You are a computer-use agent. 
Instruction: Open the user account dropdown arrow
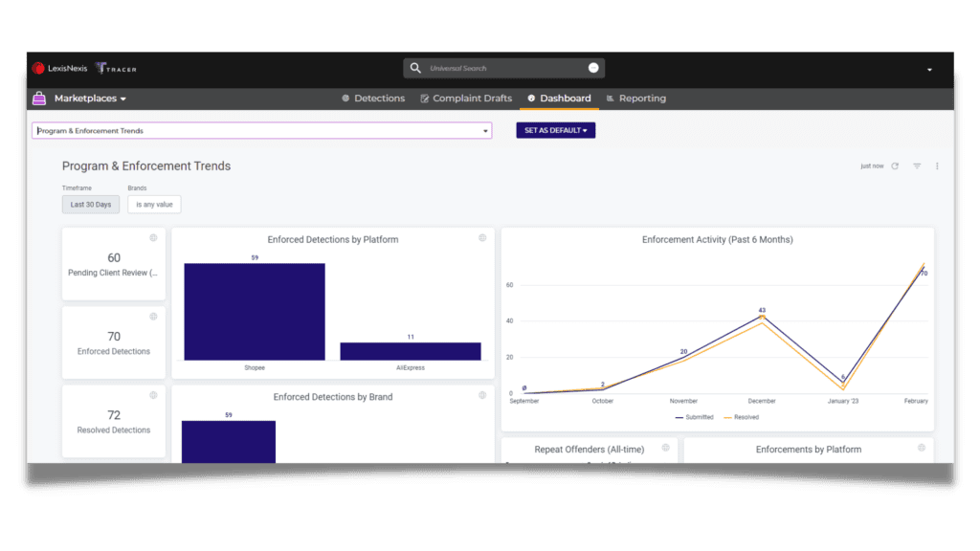(x=929, y=70)
